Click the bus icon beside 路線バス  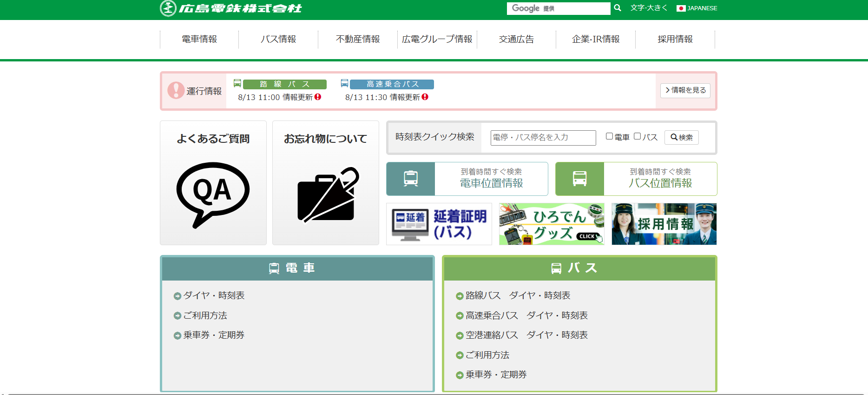point(237,83)
